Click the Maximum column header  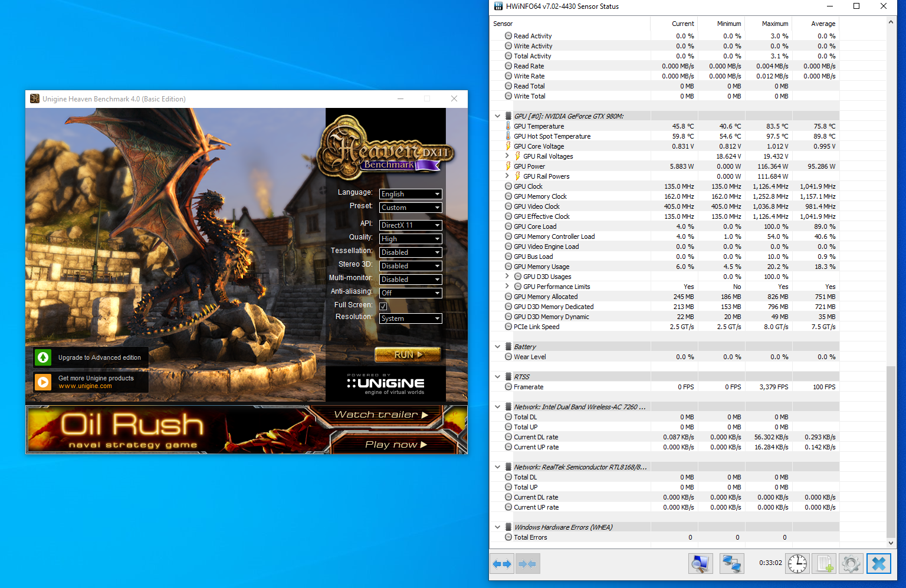click(774, 24)
